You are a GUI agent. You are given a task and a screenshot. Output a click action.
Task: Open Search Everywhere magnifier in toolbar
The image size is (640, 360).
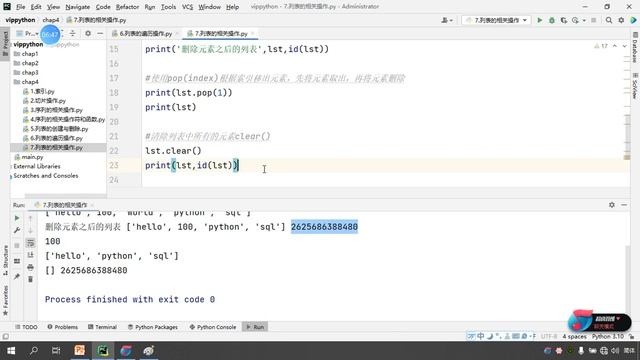[x=609, y=20]
